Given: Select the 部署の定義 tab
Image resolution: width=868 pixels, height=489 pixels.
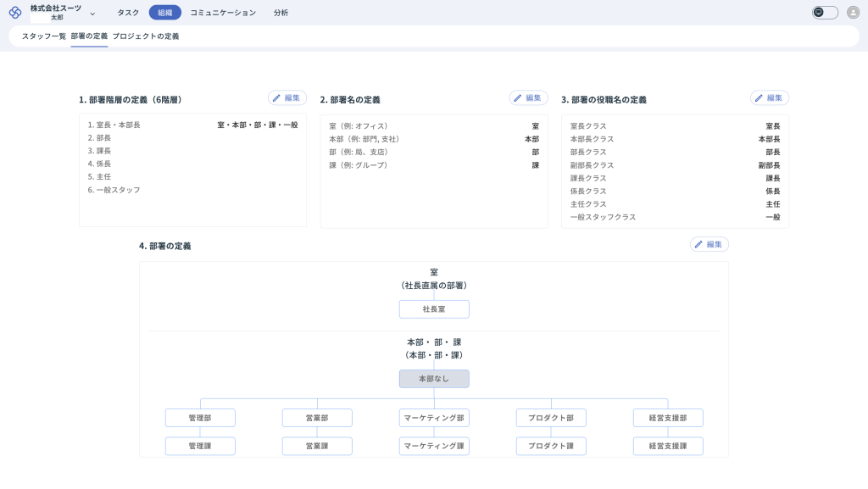Looking at the screenshot, I should click(89, 36).
